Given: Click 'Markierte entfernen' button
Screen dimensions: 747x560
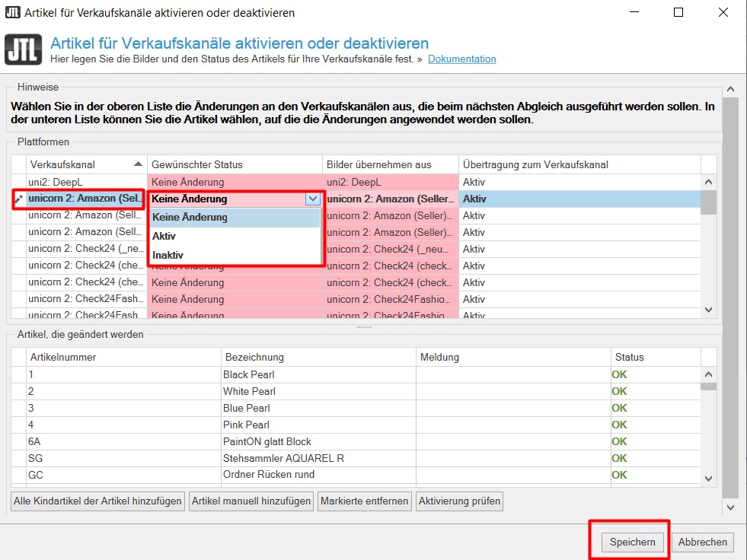Looking at the screenshot, I should pyautogui.click(x=365, y=501).
